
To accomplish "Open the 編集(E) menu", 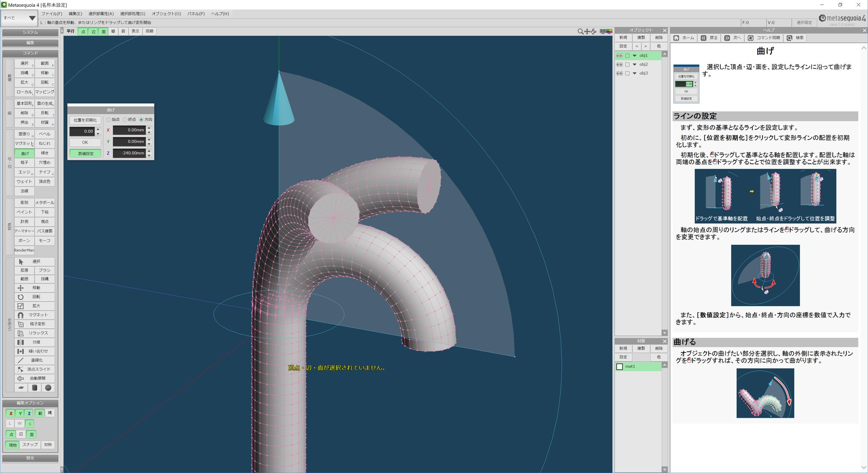I will tap(75, 14).
